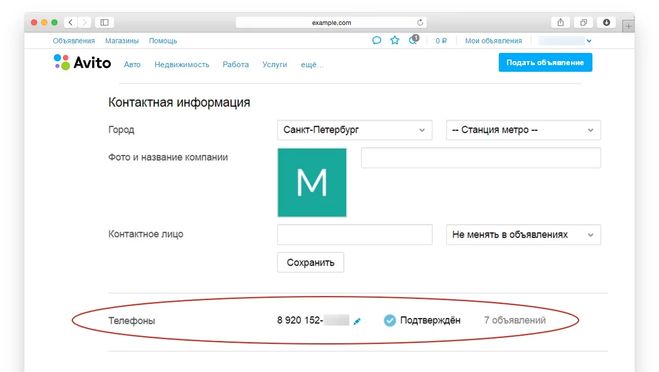This screenshot has height=372, width=659.
Task: Open city dropdown Санкт-Петербург
Action: coord(355,130)
